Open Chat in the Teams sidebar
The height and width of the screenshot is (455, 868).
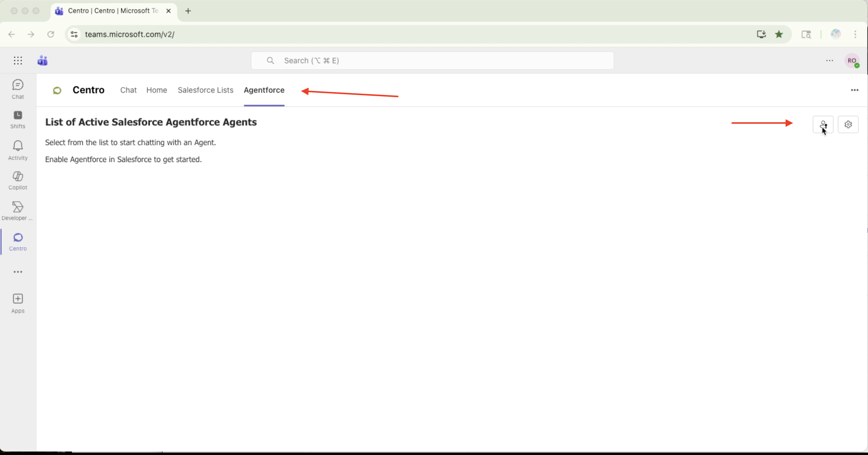pos(18,89)
